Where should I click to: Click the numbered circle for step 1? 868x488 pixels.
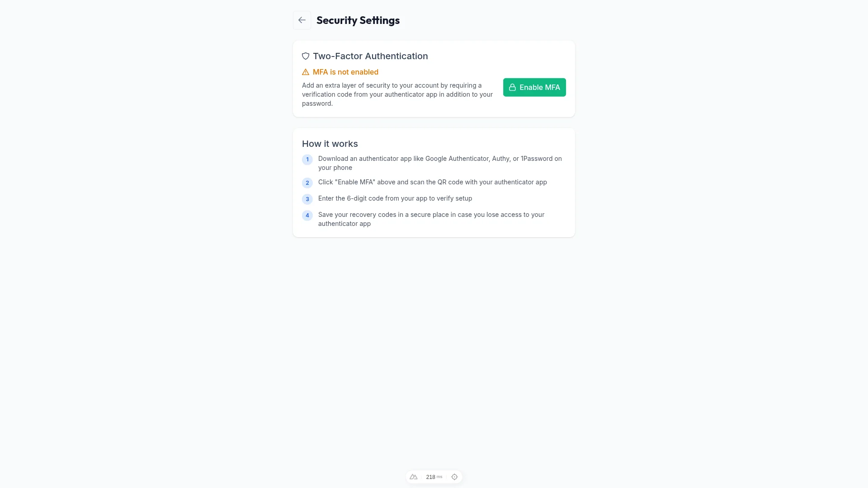point(307,160)
